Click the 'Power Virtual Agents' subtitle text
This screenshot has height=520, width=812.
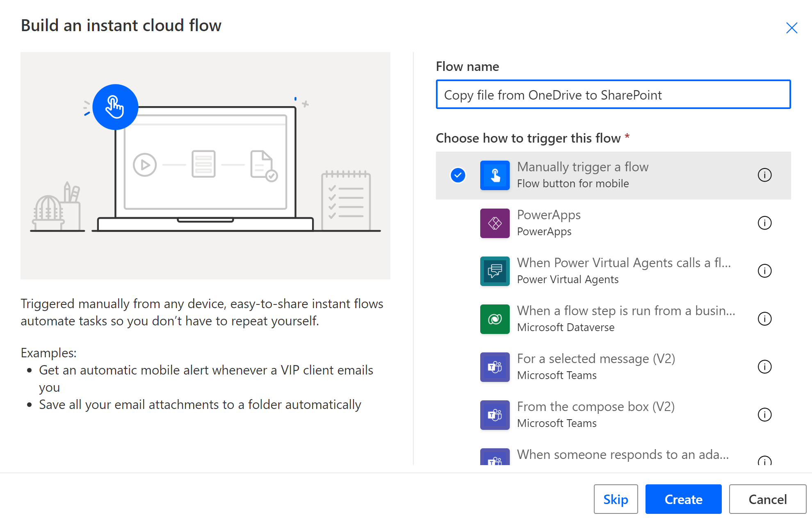pos(568,279)
